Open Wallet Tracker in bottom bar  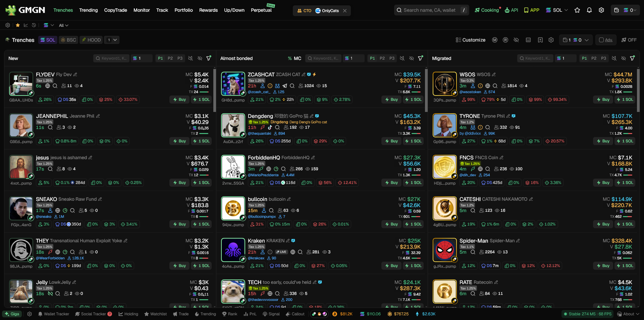click(x=54, y=314)
